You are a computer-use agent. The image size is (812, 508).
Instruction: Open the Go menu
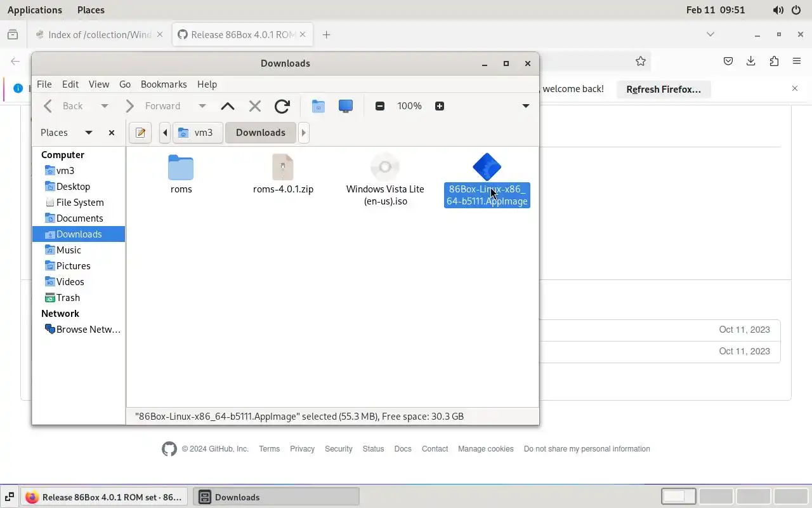point(125,84)
